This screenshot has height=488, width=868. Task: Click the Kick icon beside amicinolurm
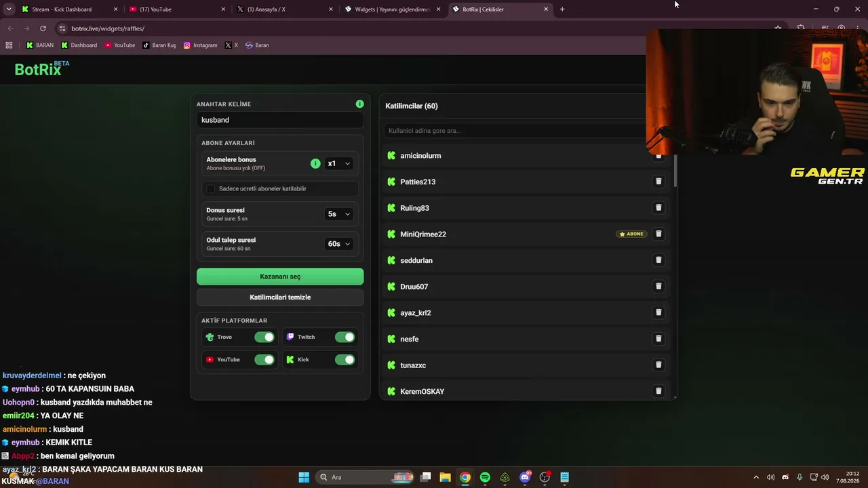coord(391,156)
